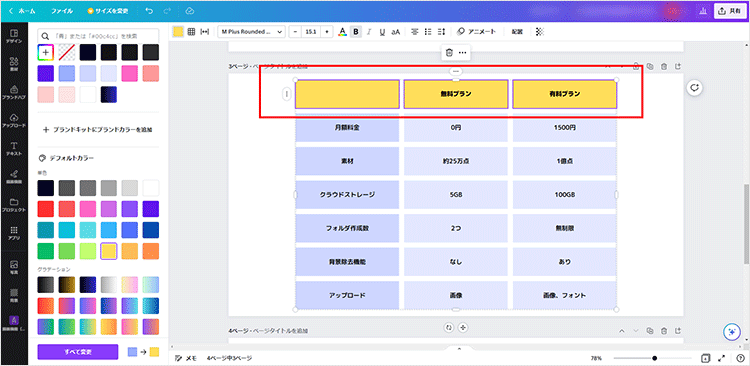Click the color search field

[98, 35]
